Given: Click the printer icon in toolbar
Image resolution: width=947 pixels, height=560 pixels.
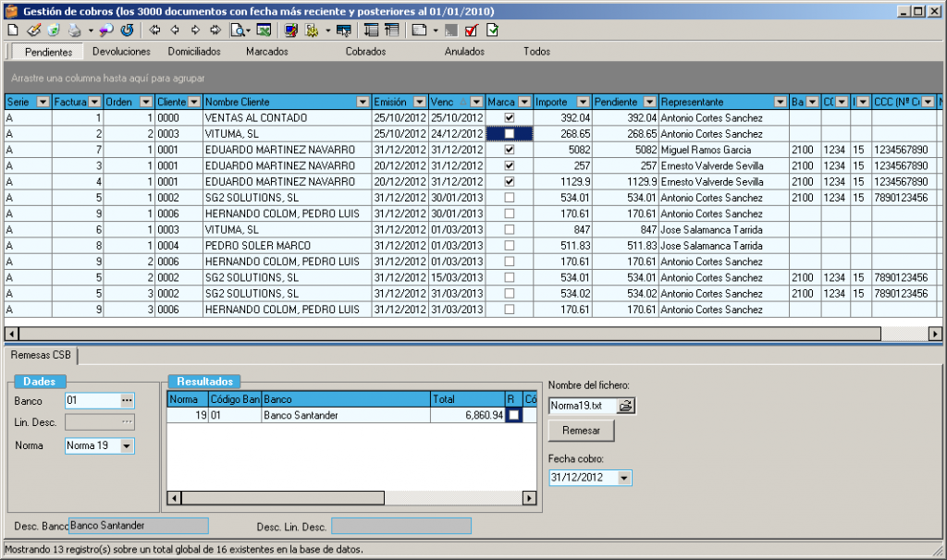Looking at the screenshot, I should tap(75, 30).
